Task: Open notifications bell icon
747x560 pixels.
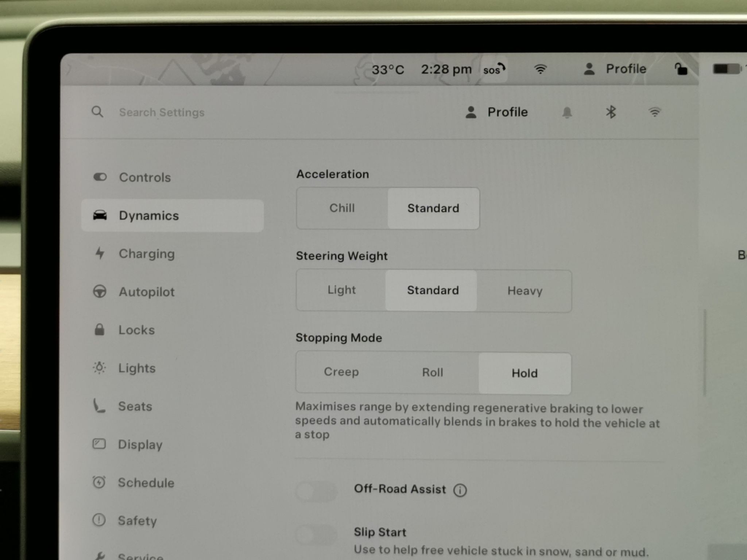Action: click(x=567, y=112)
